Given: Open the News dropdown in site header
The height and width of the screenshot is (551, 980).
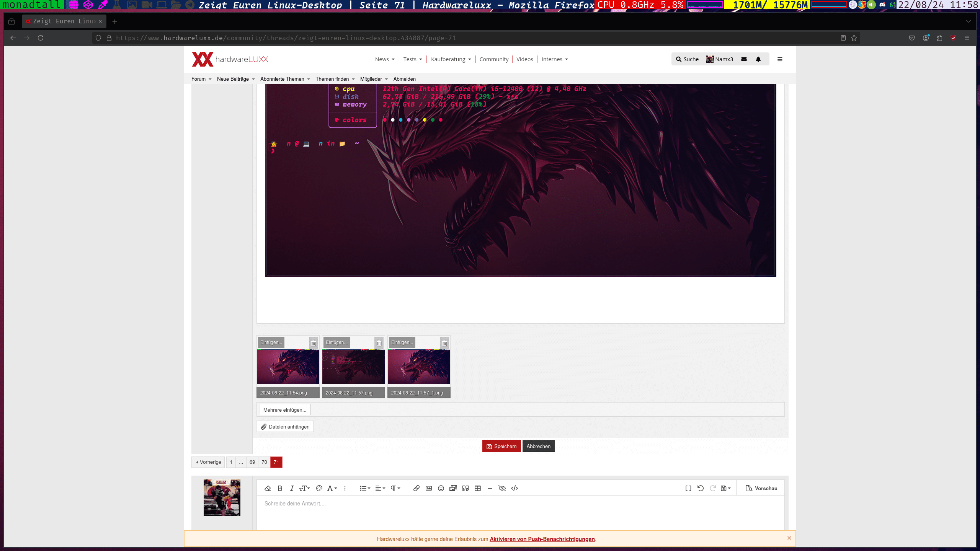Looking at the screenshot, I should pyautogui.click(x=385, y=59).
